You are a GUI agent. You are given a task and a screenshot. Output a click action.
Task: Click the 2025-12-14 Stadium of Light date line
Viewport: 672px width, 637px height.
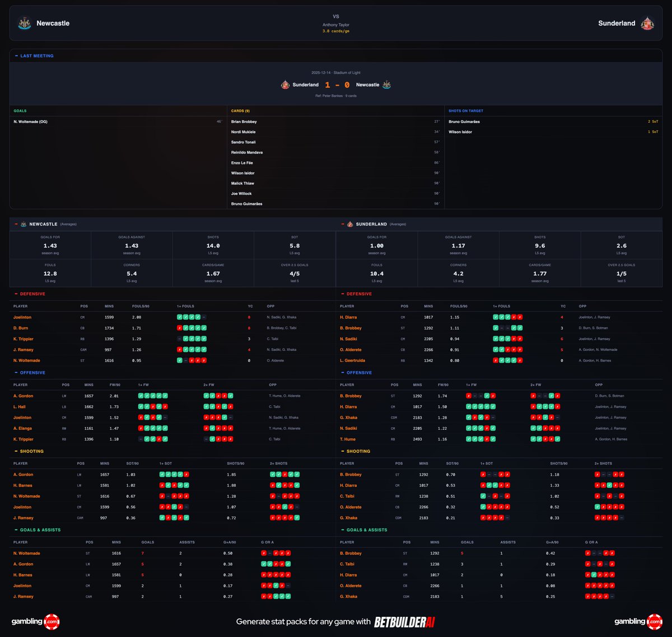(x=336, y=73)
